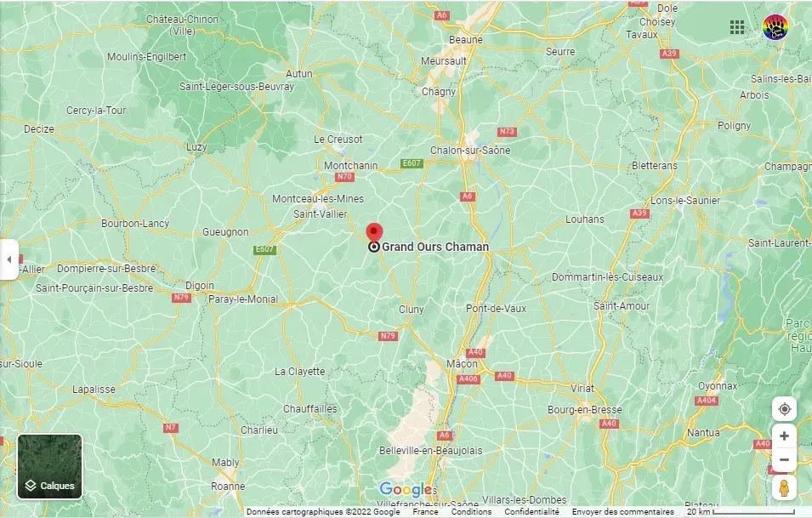Zoom in with the plus button

(784, 436)
